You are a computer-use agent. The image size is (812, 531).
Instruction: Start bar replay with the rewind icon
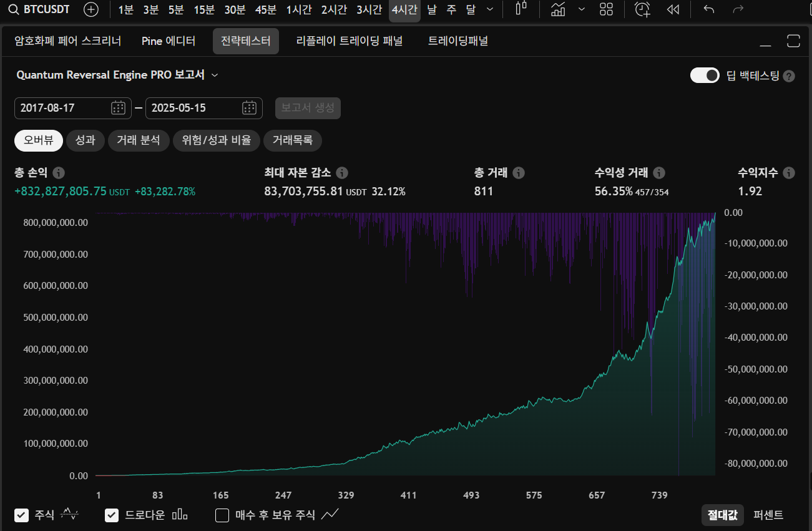[673, 9]
